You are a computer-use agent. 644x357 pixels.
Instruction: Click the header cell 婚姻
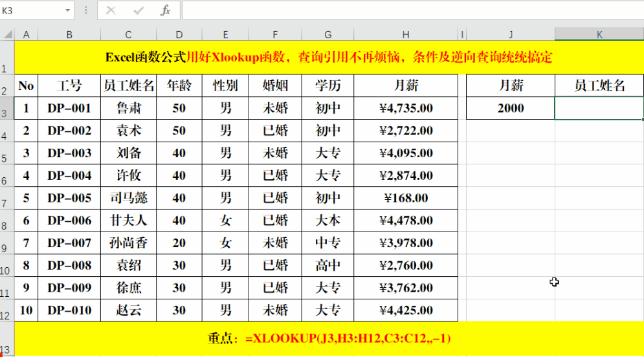pyautogui.click(x=275, y=86)
